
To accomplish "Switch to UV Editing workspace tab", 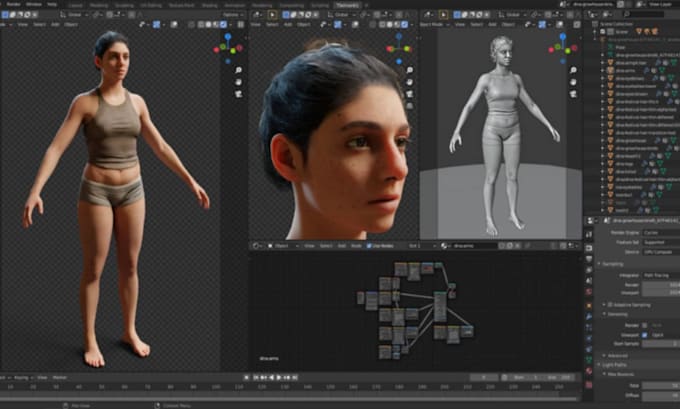I will coord(151,5).
